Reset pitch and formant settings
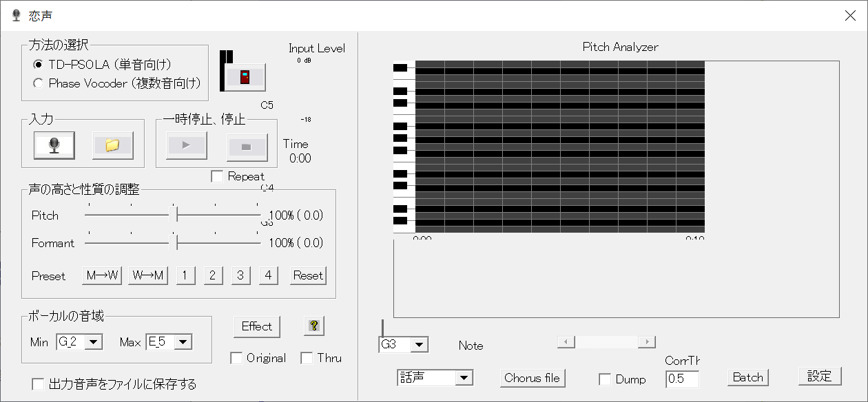 pos(307,275)
